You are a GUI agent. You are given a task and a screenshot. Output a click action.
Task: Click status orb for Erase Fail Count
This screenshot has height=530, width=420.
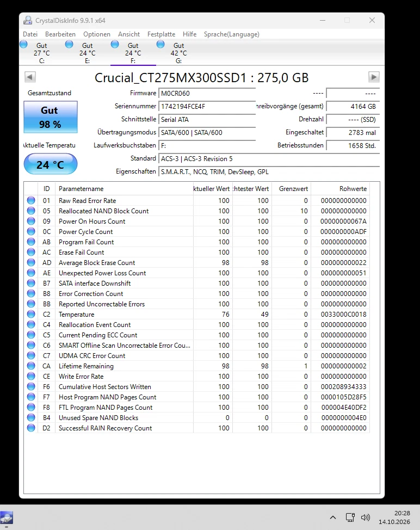pyautogui.click(x=31, y=252)
